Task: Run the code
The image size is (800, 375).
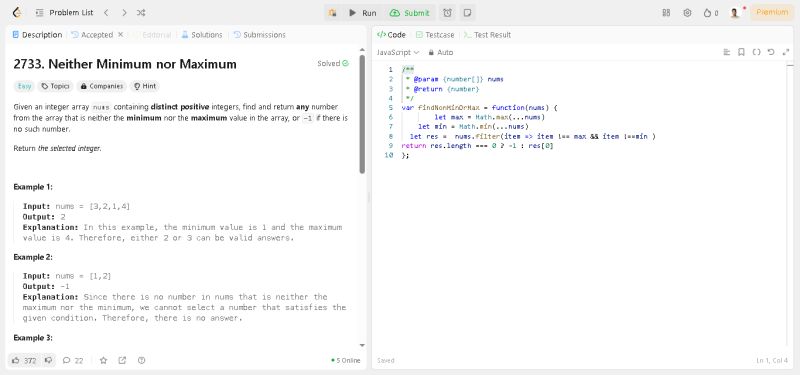Action: (363, 13)
